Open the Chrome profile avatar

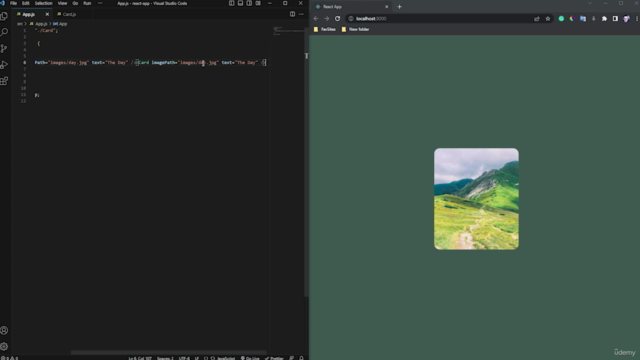[x=626, y=19]
